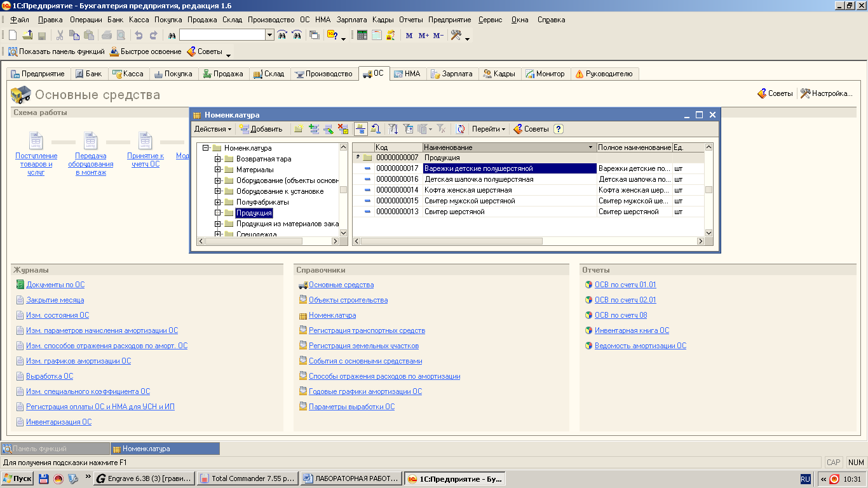Viewport: 868px width, 488px height.
Task: Click the Copy icon in main toolbar
Action: click(74, 36)
